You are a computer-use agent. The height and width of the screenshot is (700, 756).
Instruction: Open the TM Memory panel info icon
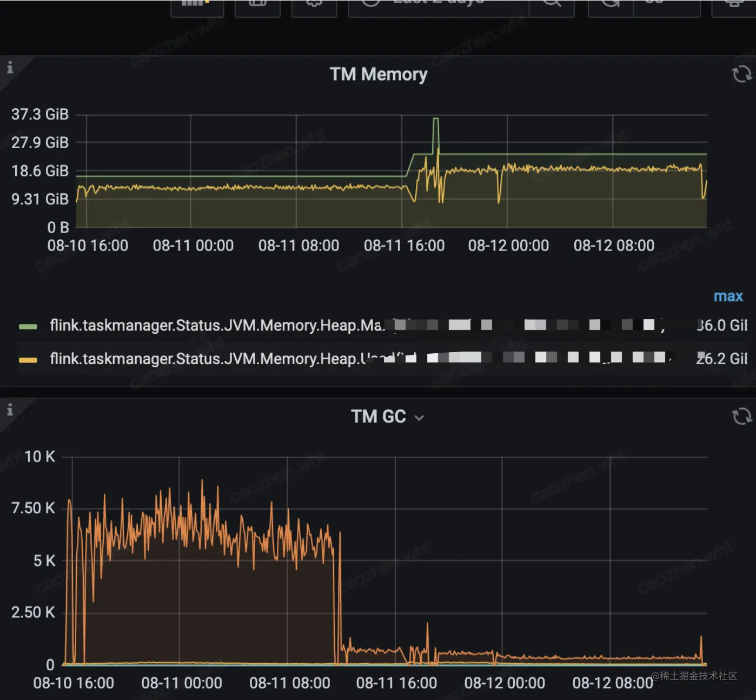[x=10, y=68]
